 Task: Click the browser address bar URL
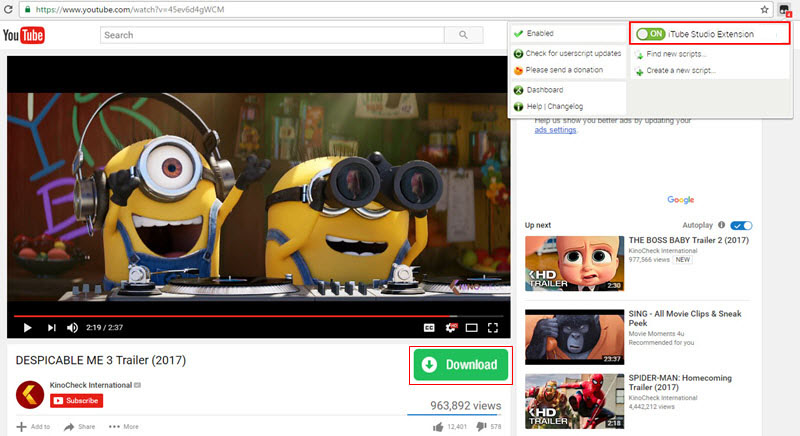pos(130,9)
